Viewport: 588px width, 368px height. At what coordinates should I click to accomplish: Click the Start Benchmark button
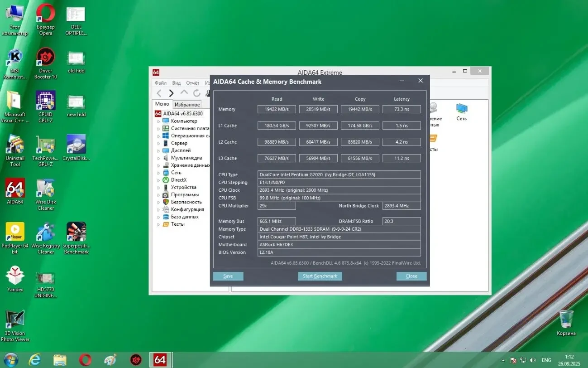pos(320,276)
